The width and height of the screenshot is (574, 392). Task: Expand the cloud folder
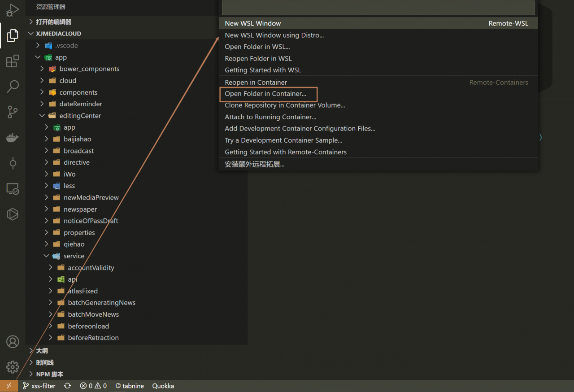pyautogui.click(x=136, y=81)
